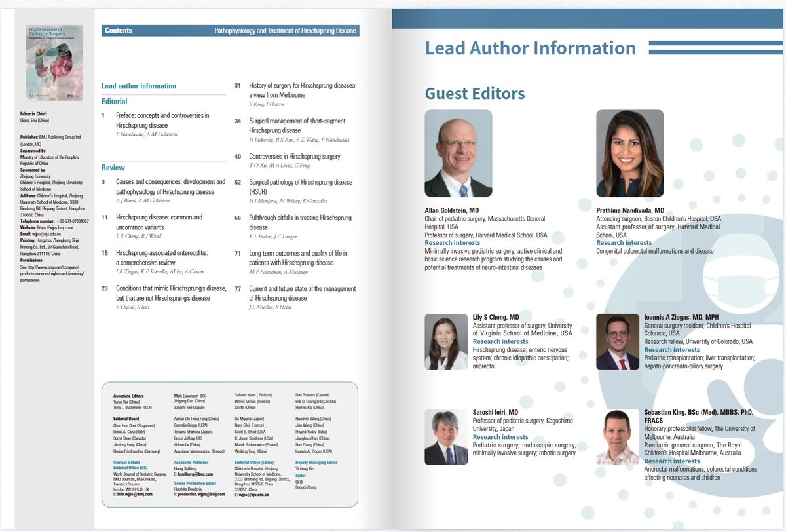Click the 'Associate Editors' heading

point(128,396)
